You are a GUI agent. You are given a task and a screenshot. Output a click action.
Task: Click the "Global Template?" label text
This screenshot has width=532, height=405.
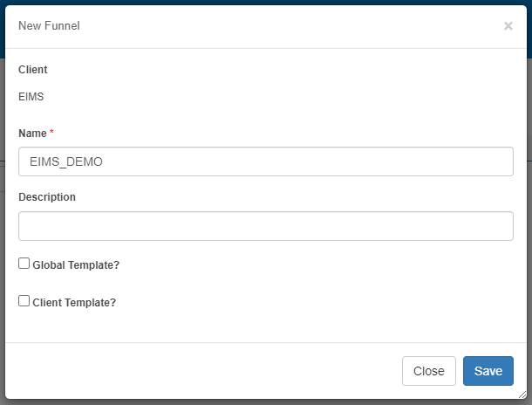pyautogui.click(x=76, y=265)
